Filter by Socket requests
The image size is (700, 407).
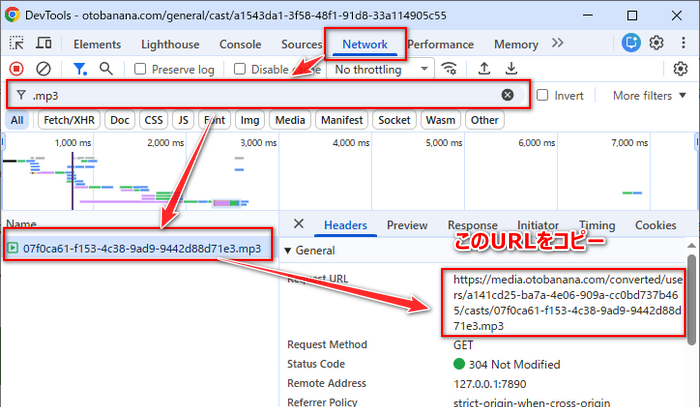(394, 120)
